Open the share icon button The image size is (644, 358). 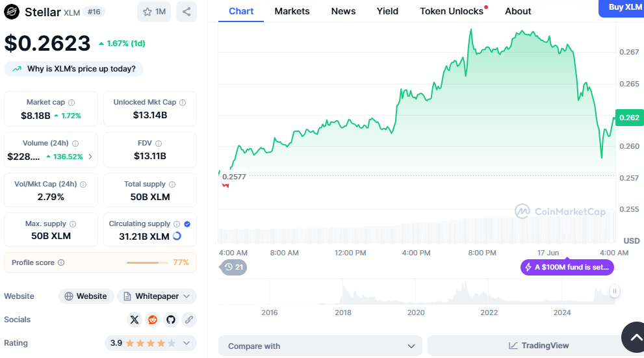click(187, 12)
